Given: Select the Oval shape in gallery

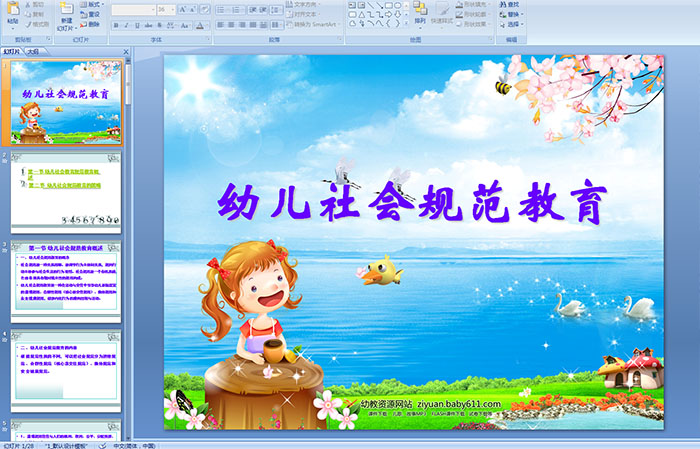Looking at the screenshot, I should pyautogui.click(x=398, y=5).
